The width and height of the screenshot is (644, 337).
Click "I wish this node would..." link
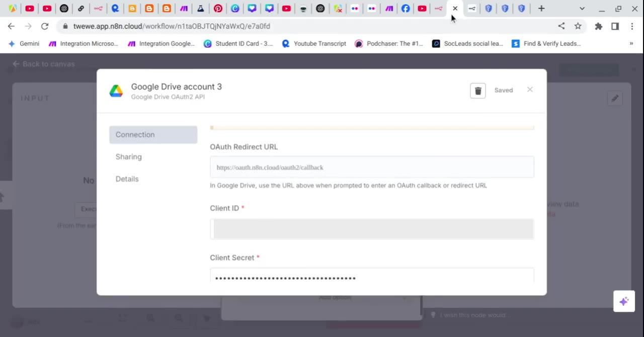coord(470,315)
